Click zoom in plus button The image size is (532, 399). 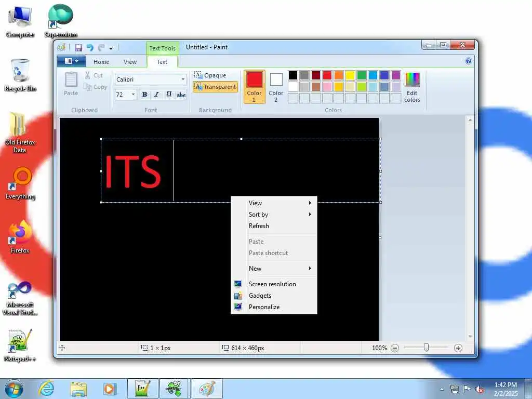click(458, 348)
